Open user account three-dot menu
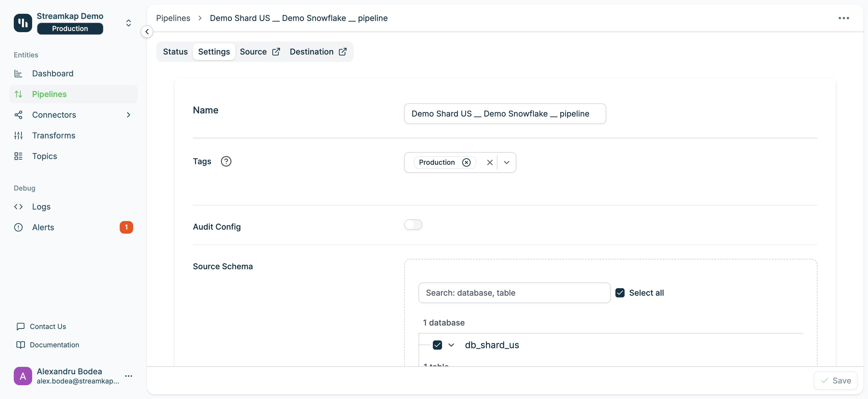Viewport: 868px width, 399px height. 128,376
